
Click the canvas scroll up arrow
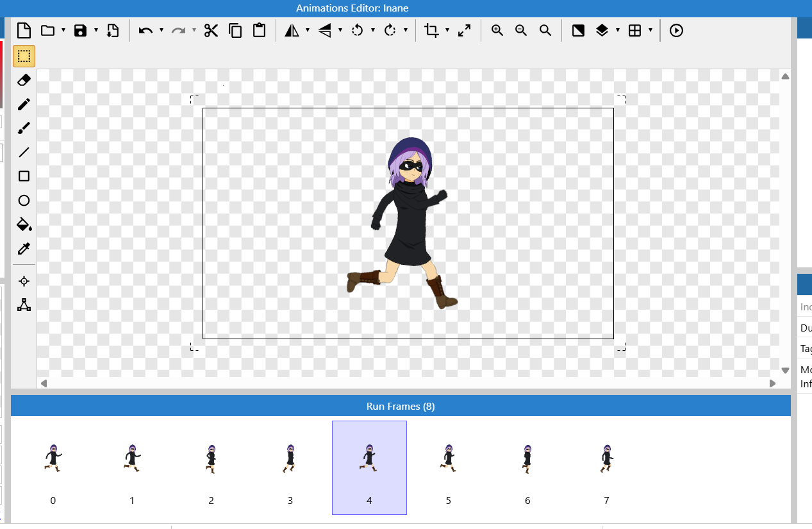(x=785, y=76)
